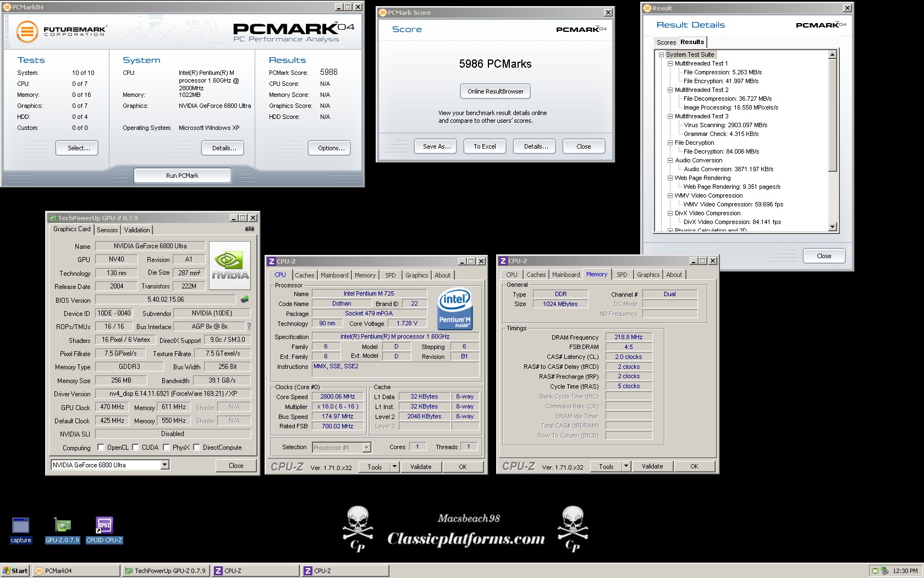Click the Result Details scrollbar down arrow

[832, 227]
